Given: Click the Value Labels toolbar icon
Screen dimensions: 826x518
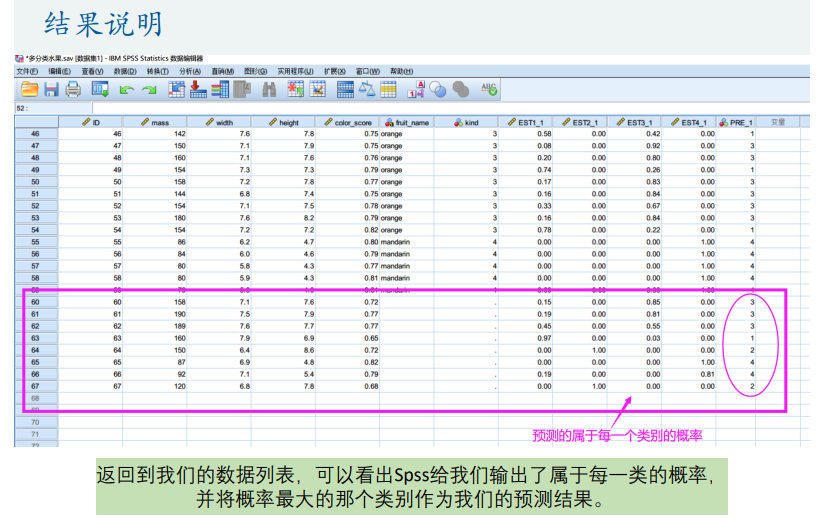Looking at the screenshot, I should click(416, 90).
